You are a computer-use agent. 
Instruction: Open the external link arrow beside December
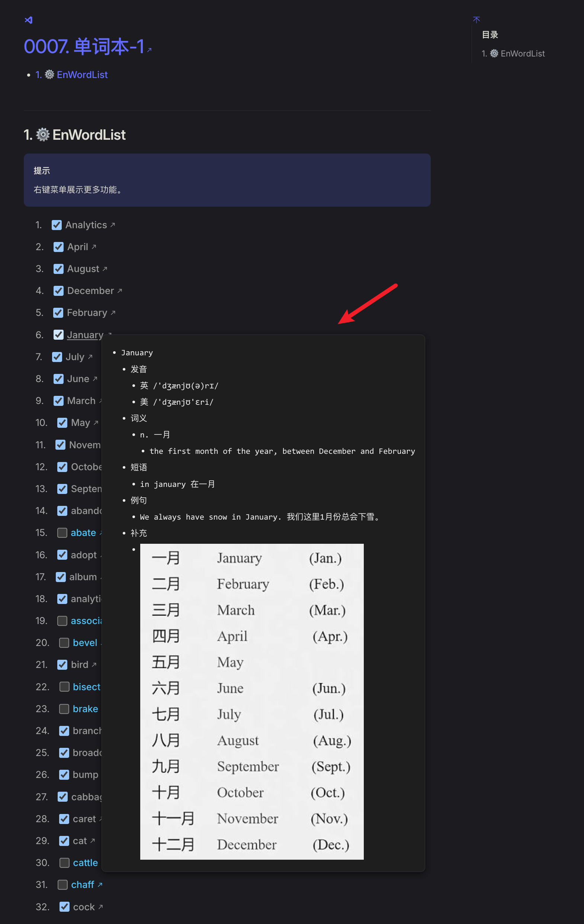tap(120, 291)
